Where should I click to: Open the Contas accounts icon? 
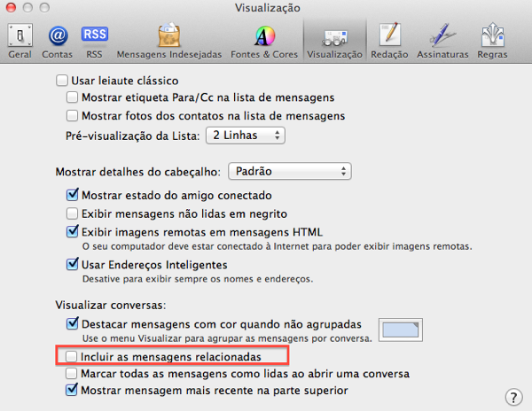pyautogui.click(x=58, y=35)
